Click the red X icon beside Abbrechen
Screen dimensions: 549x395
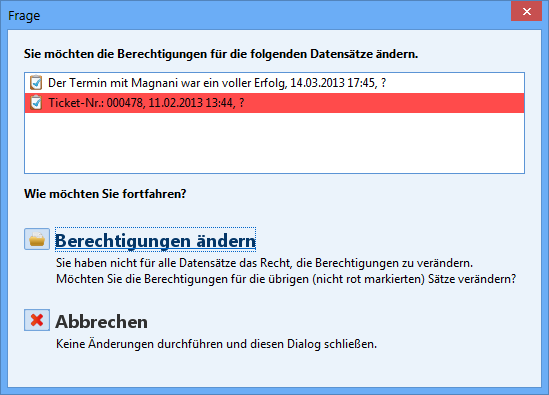pyautogui.click(x=37, y=320)
